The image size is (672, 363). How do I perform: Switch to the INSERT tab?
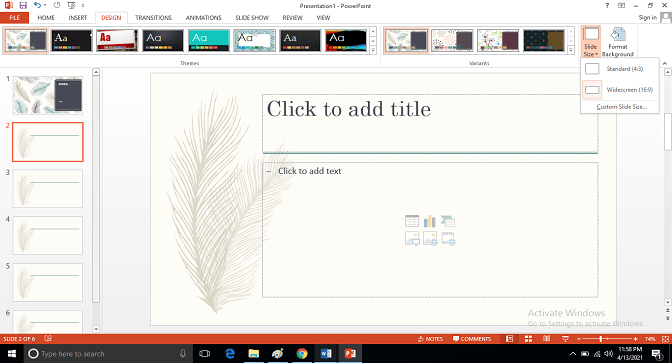tap(78, 18)
